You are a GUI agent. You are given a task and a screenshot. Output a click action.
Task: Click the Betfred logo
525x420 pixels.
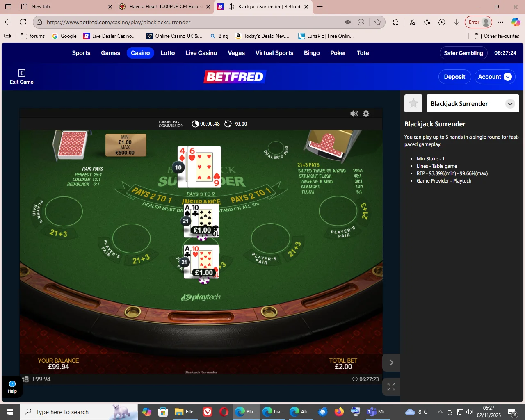[x=235, y=77]
